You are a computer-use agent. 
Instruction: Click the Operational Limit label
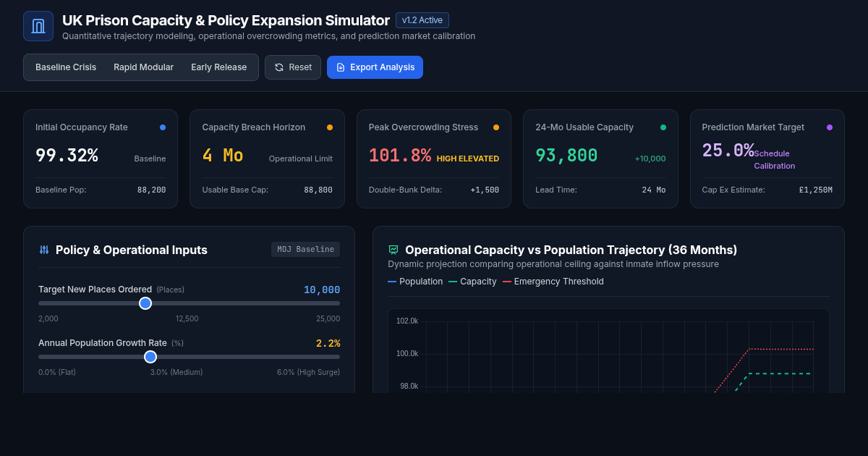click(301, 159)
